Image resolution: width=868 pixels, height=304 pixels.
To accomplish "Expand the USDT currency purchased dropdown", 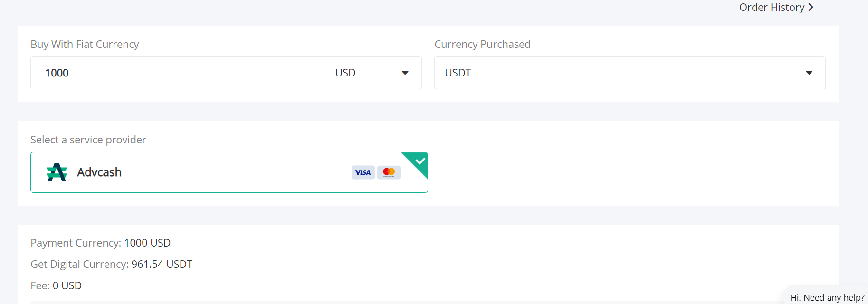I will [630, 73].
